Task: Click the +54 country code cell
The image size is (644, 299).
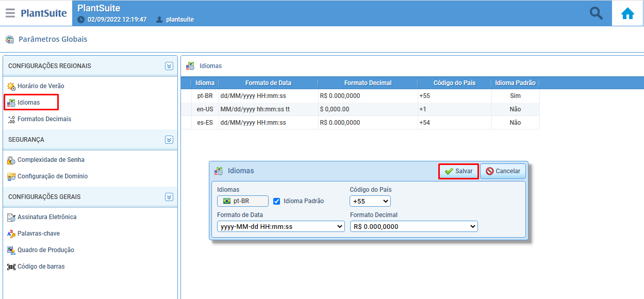Action: click(x=454, y=123)
